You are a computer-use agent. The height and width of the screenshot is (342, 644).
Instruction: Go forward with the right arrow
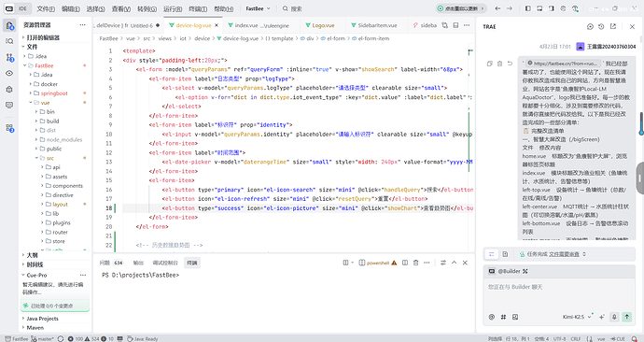tap(510, 8)
